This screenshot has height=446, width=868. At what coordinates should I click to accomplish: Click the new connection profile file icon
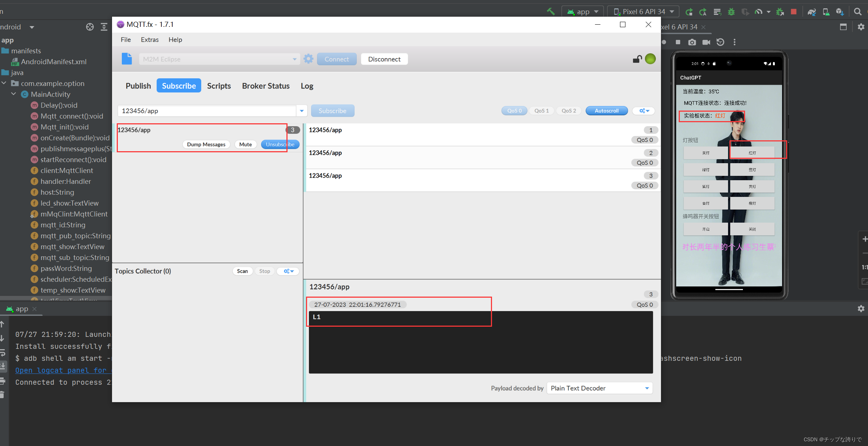(127, 59)
